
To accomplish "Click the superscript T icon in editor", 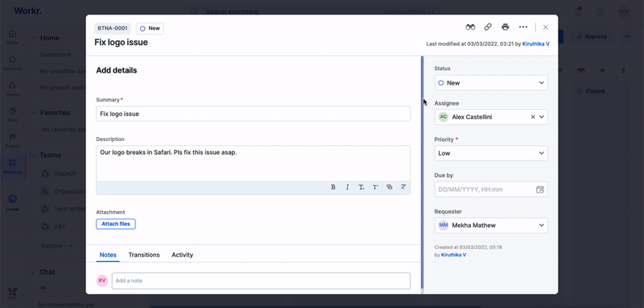I will 375,187.
